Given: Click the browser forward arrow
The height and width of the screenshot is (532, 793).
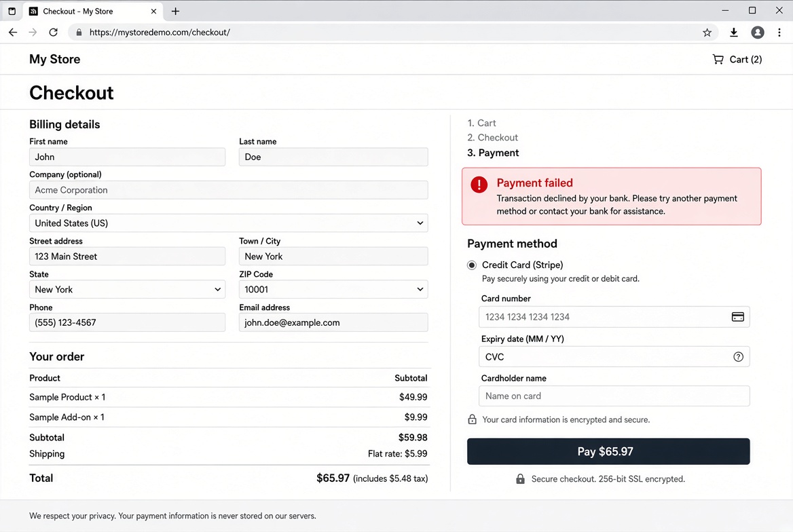Looking at the screenshot, I should pyautogui.click(x=33, y=33).
